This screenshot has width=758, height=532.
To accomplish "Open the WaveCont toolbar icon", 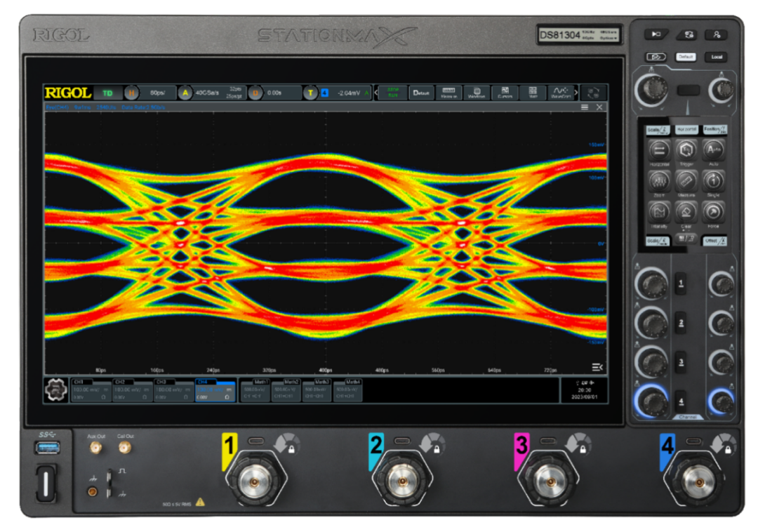I will pyautogui.click(x=561, y=93).
